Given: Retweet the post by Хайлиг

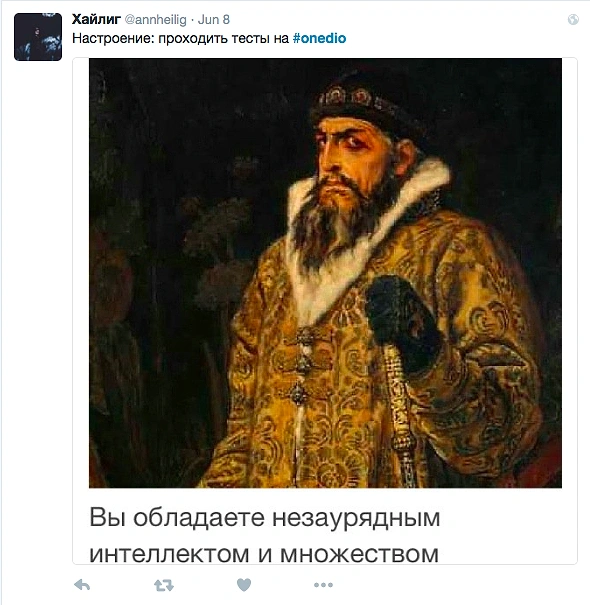Looking at the screenshot, I should [164, 586].
